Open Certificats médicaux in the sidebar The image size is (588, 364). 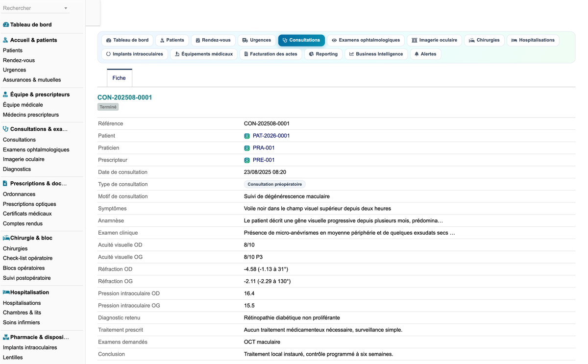[x=27, y=214]
